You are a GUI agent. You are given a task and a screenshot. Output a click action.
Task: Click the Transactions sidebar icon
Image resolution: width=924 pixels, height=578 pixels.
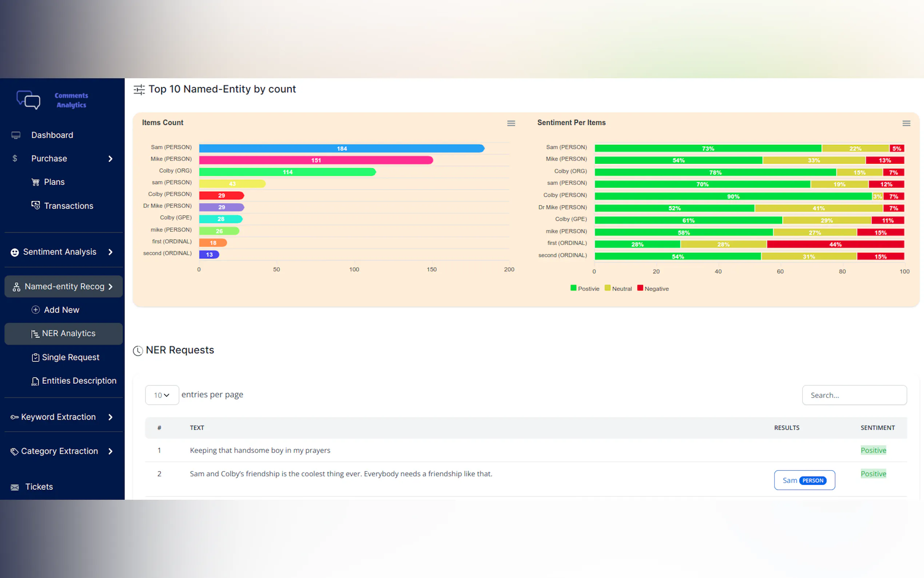[36, 205]
